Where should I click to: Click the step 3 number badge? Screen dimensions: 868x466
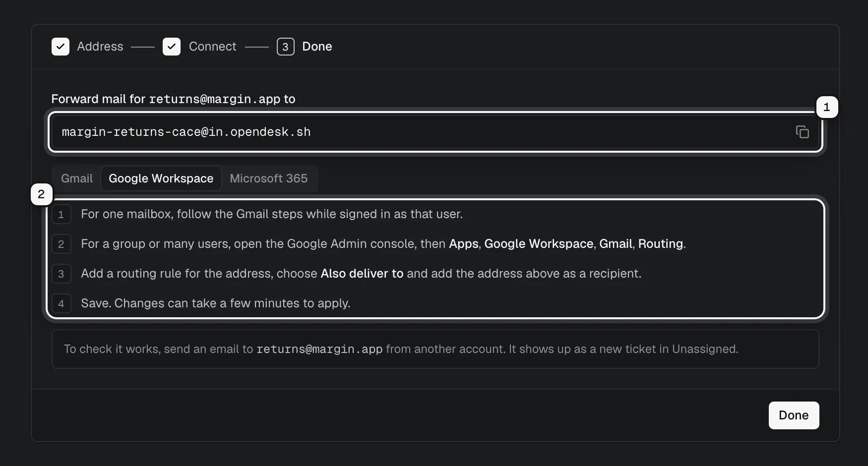[x=285, y=47]
